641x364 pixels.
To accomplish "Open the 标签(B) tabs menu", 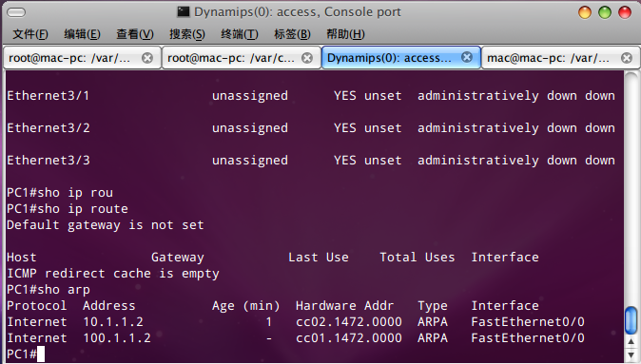I will pyautogui.click(x=292, y=34).
